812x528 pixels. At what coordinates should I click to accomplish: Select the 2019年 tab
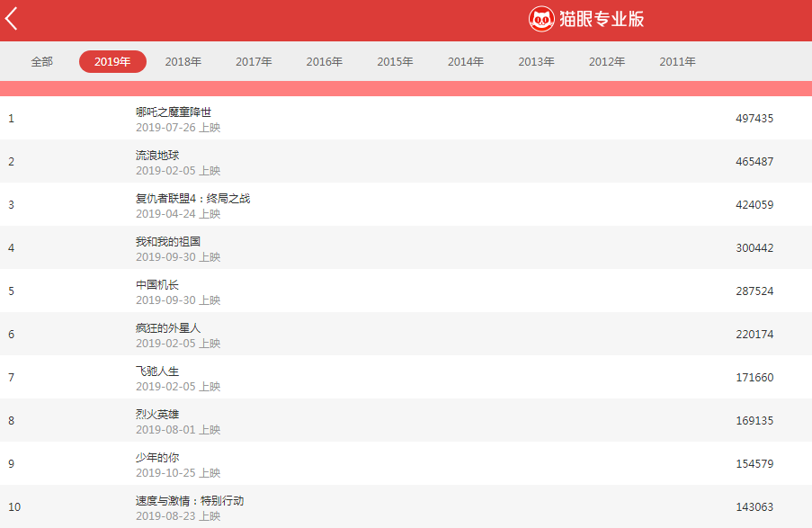[x=112, y=62]
